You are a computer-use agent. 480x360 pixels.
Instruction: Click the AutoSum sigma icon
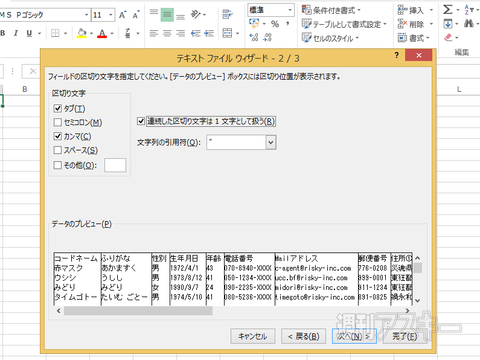click(x=448, y=10)
